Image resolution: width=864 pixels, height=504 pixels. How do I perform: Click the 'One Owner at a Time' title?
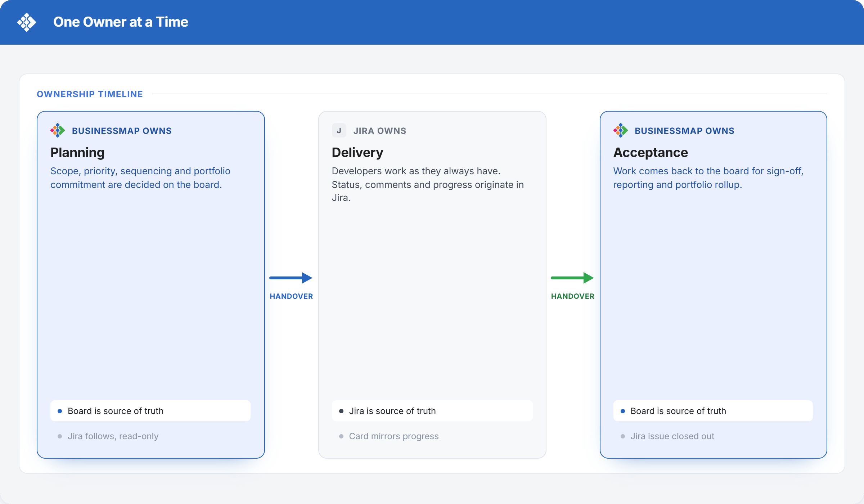(x=121, y=22)
